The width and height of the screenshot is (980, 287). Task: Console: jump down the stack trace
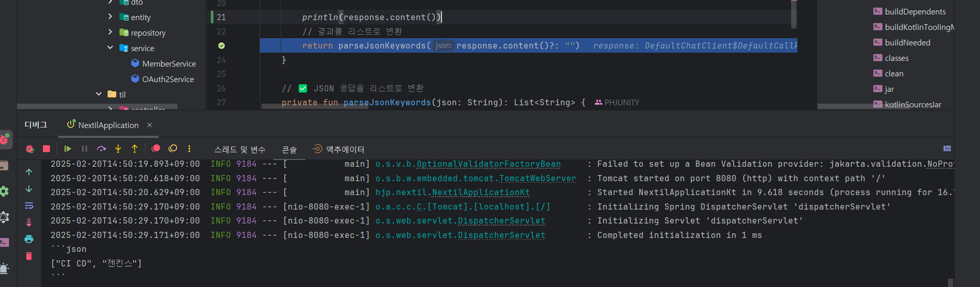coord(29,189)
